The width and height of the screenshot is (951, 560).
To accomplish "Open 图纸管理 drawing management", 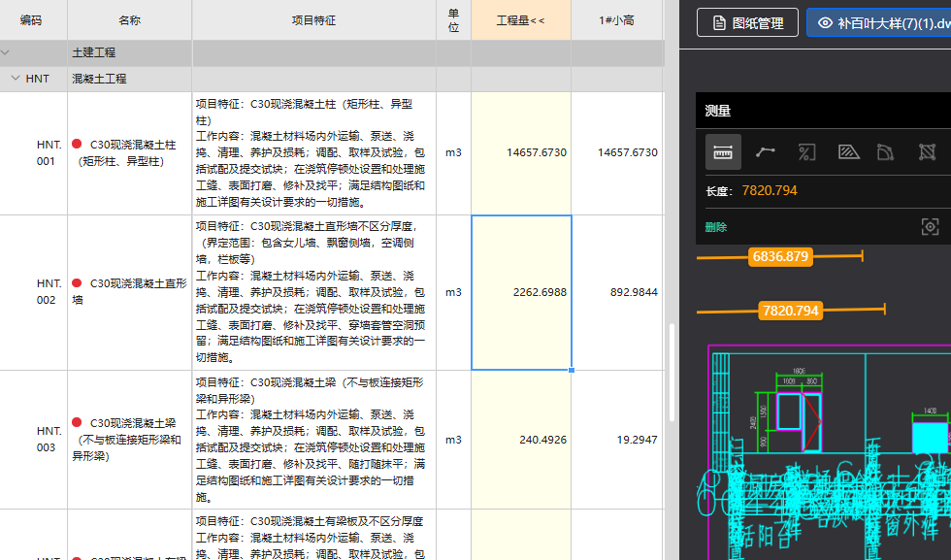I will coord(747,23).
